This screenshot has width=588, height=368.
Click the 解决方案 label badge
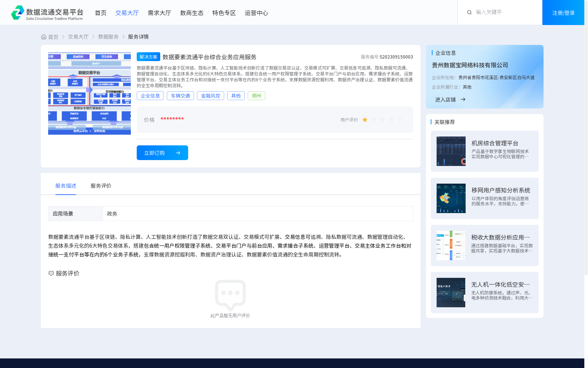pos(148,57)
